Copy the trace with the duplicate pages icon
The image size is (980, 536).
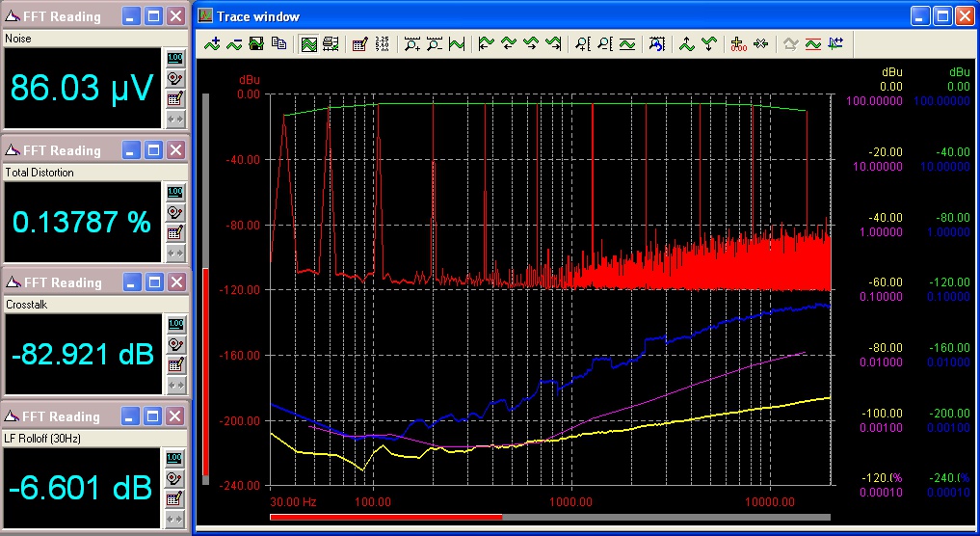[x=278, y=43]
